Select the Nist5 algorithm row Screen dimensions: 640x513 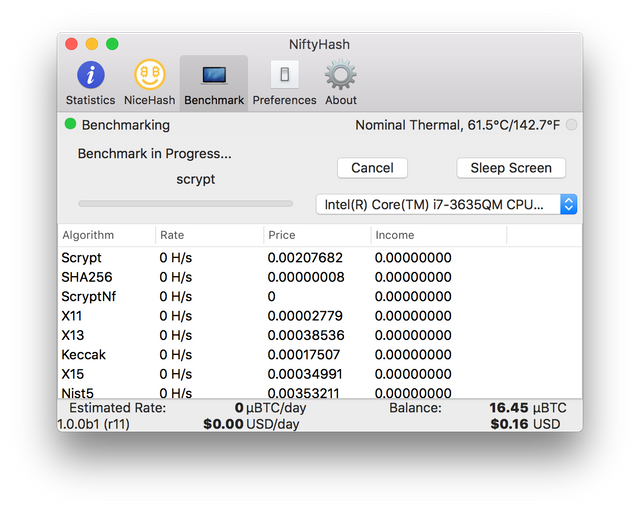point(320,392)
